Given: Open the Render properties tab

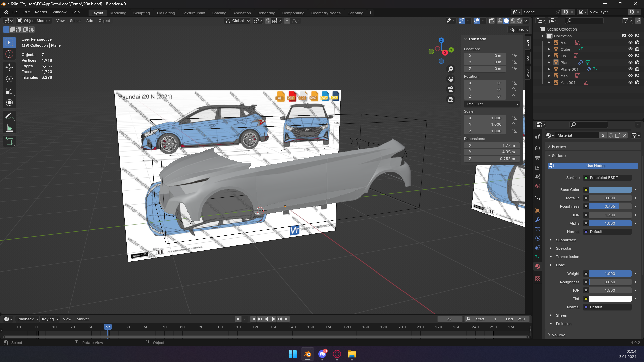Looking at the screenshot, I should coord(538,148).
